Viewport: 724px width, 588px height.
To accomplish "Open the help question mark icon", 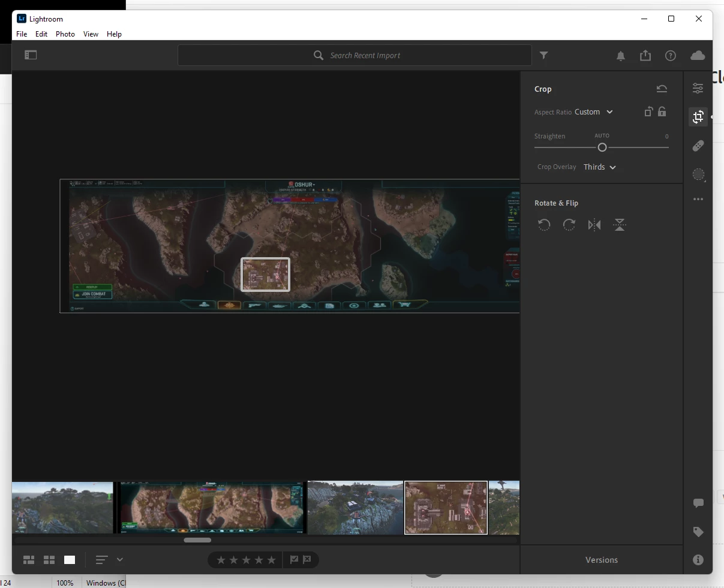I will tap(671, 56).
